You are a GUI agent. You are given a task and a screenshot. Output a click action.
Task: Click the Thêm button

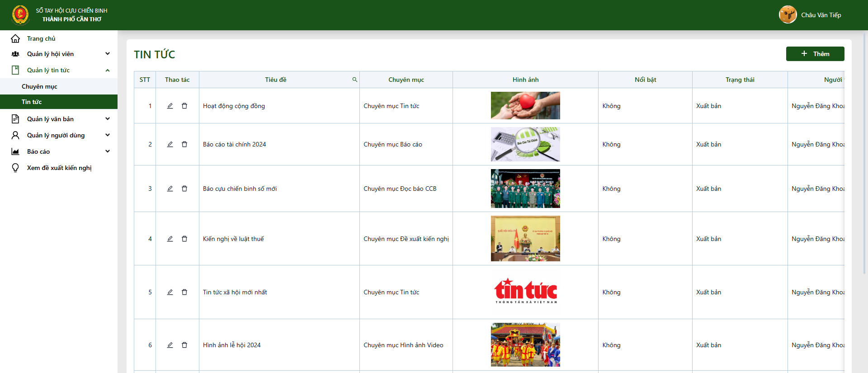point(815,54)
